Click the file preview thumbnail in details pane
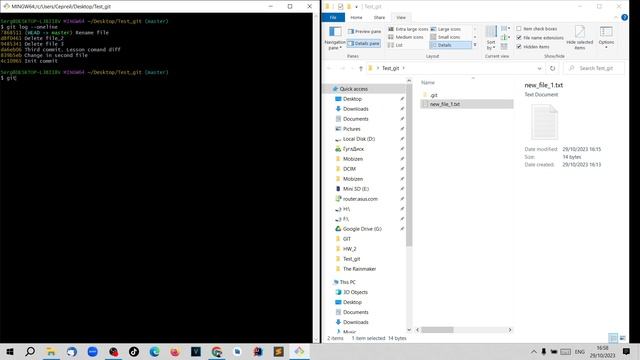640x360 pixels. point(544,122)
